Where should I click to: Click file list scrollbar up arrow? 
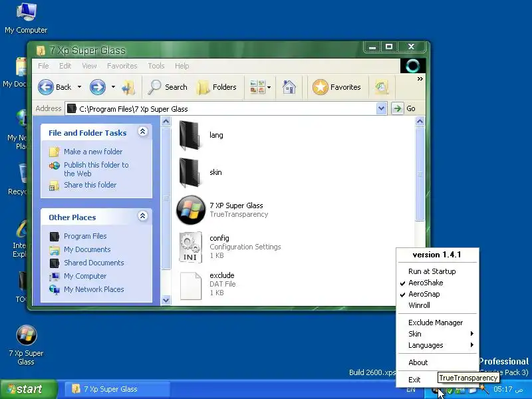pyautogui.click(x=420, y=122)
